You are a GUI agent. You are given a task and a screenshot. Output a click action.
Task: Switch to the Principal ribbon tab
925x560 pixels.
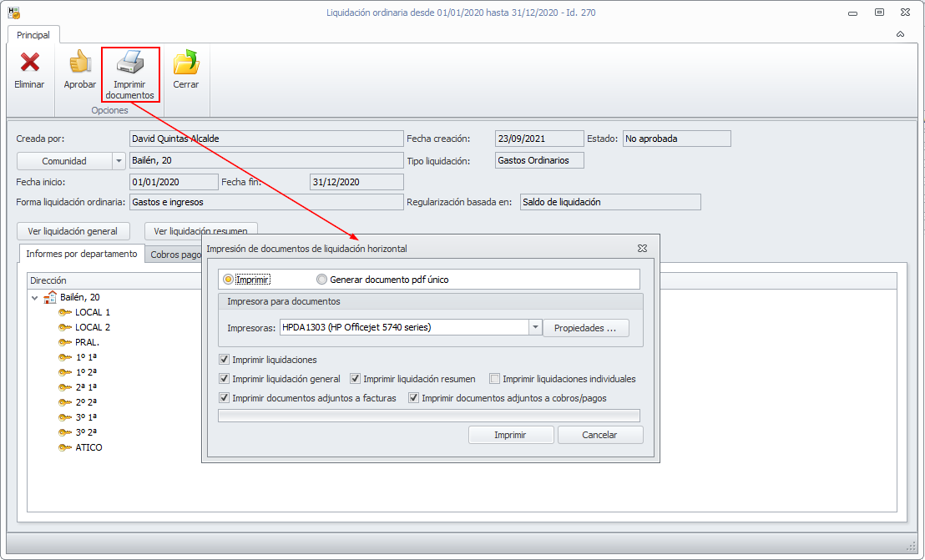click(33, 35)
